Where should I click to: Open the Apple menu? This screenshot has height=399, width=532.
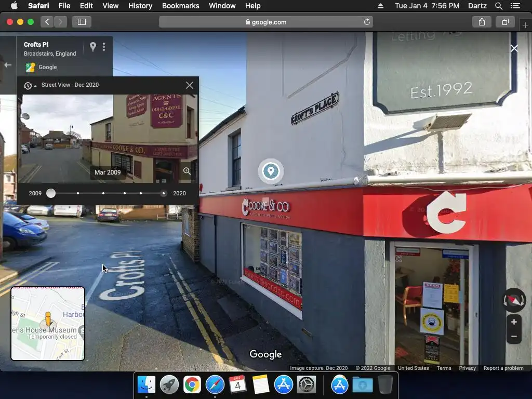click(14, 5)
